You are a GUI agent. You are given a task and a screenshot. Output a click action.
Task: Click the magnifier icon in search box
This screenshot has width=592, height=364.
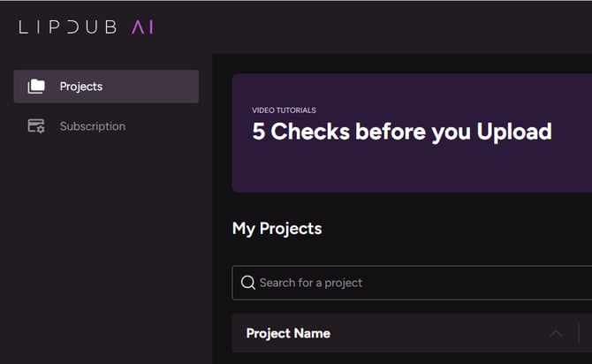pyautogui.click(x=248, y=283)
